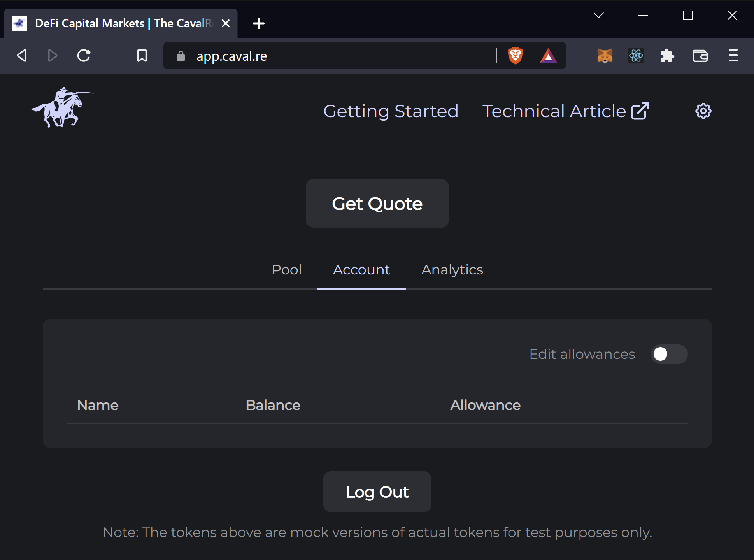Viewport: 754px width, 560px height.
Task: Minimize the browser window
Action: (x=643, y=16)
